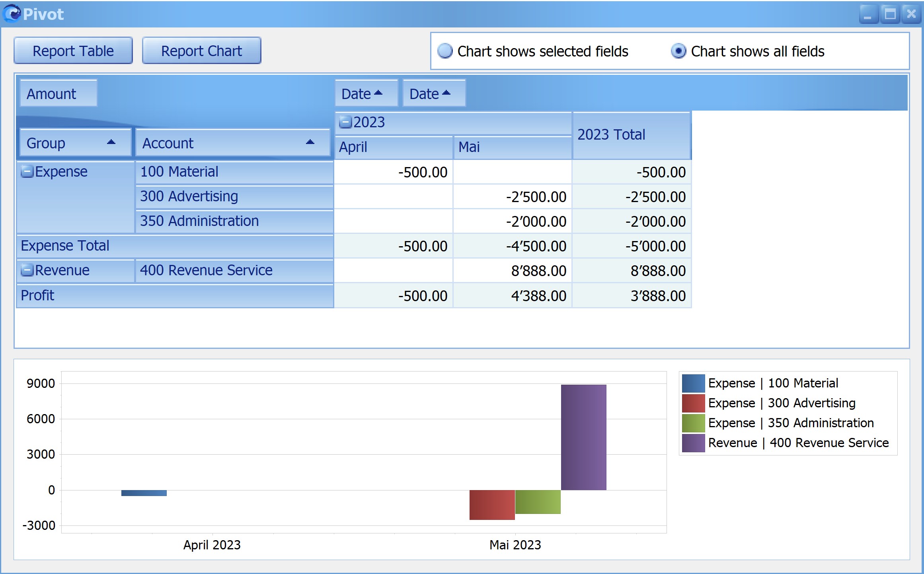Click the Amount data field header
This screenshot has height=574, width=924.
coord(58,93)
